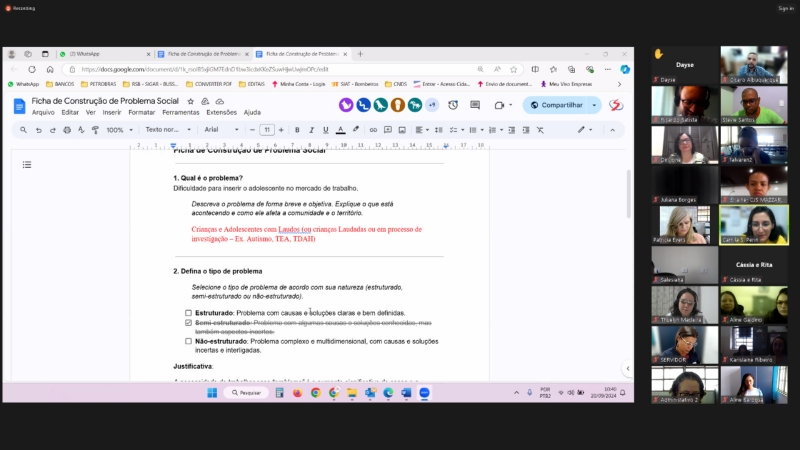
Task: Toggle bold formatting in the toolbar
Action: [x=298, y=130]
